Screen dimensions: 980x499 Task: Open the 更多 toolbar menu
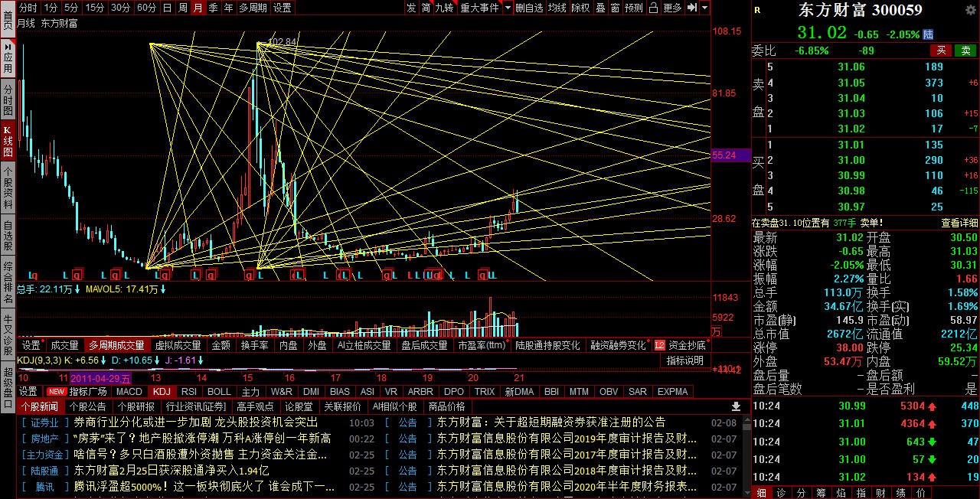672,8
